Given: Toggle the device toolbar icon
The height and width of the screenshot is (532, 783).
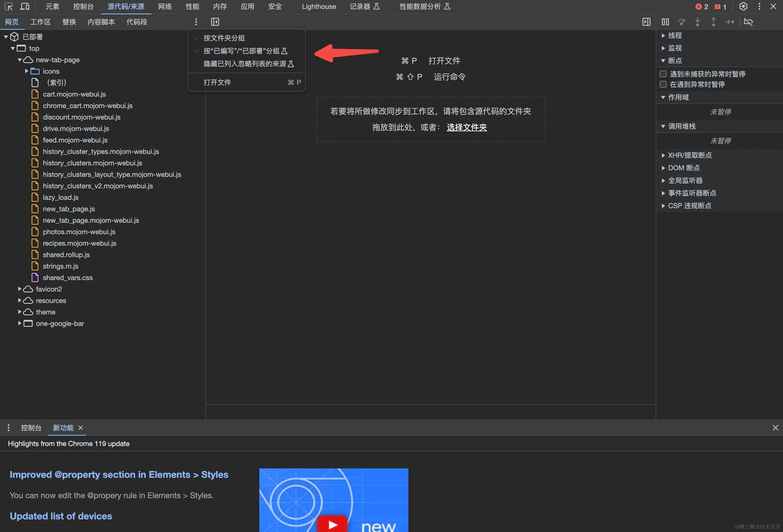Looking at the screenshot, I should pyautogui.click(x=25, y=6).
